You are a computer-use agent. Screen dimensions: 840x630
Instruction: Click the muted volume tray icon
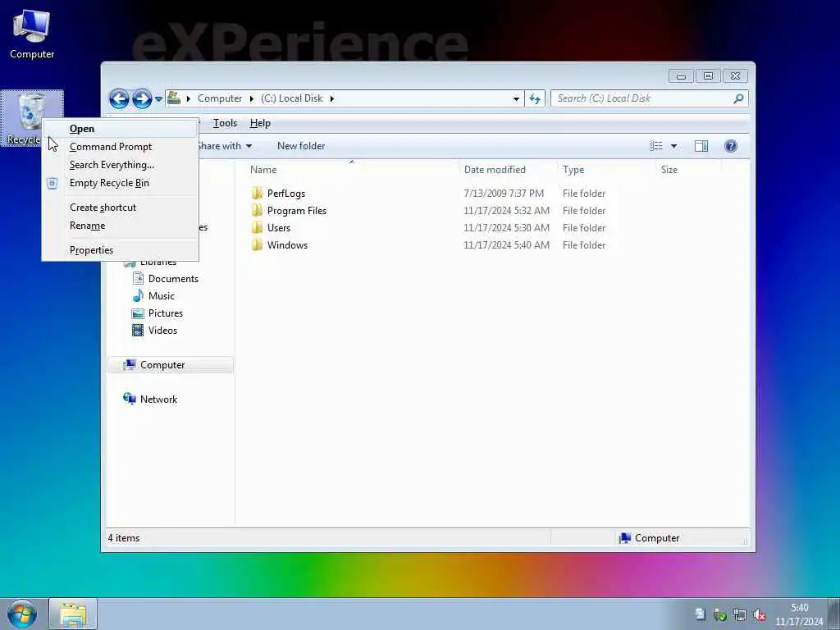point(759,615)
